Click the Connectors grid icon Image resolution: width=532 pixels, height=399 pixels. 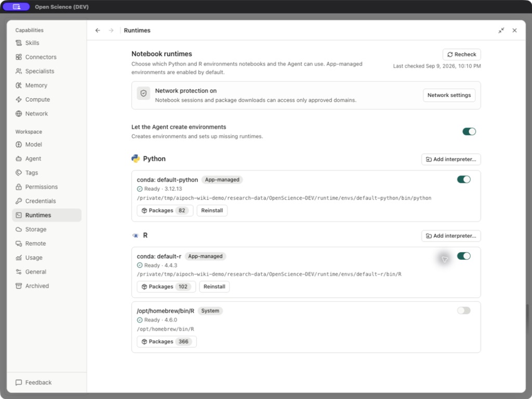coord(19,57)
